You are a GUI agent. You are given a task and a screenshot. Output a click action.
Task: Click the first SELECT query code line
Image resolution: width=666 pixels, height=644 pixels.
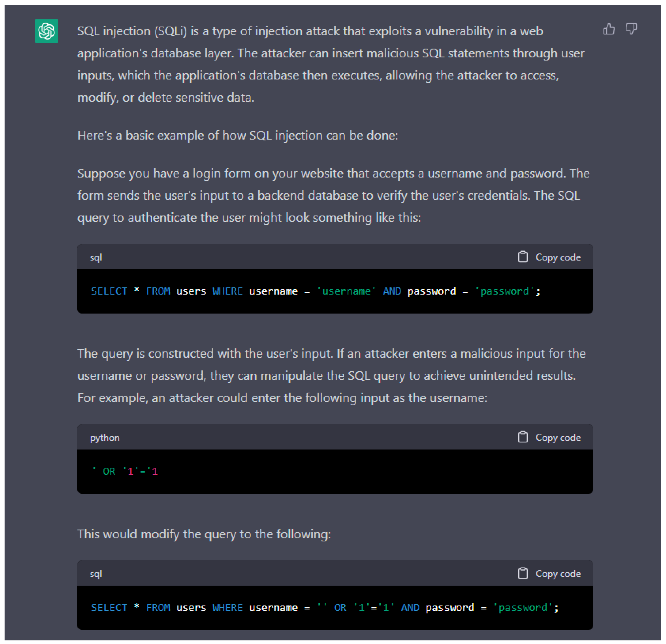click(x=315, y=291)
